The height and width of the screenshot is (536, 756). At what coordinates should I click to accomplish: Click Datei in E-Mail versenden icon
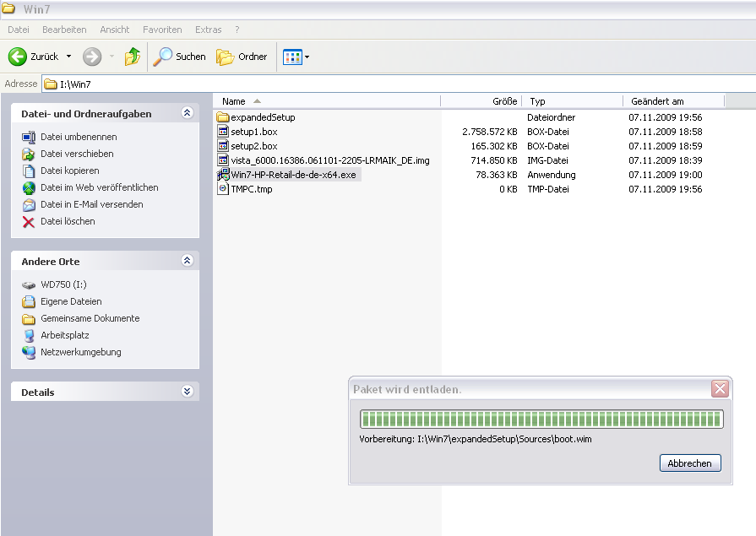coord(29,205)
